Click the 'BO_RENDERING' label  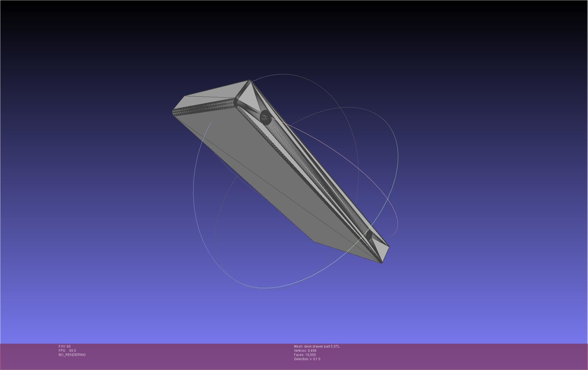click(72, 355)
